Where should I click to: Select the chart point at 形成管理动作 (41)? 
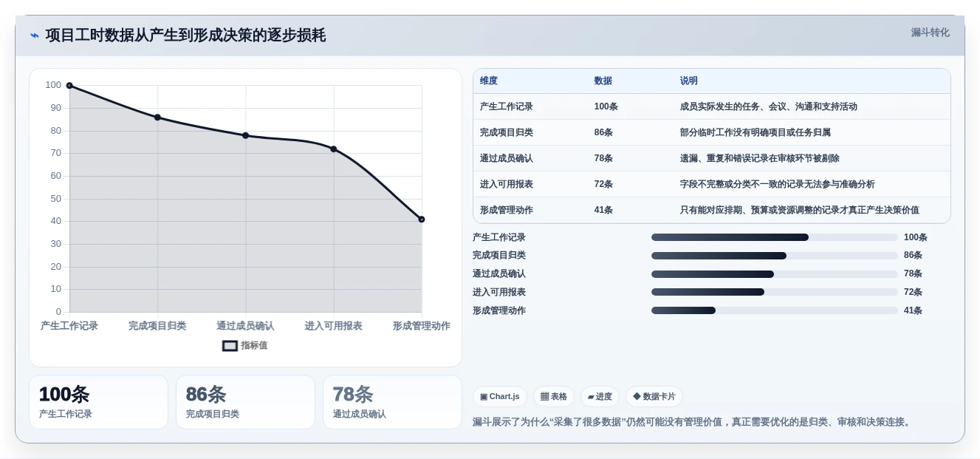click(422, 220)
